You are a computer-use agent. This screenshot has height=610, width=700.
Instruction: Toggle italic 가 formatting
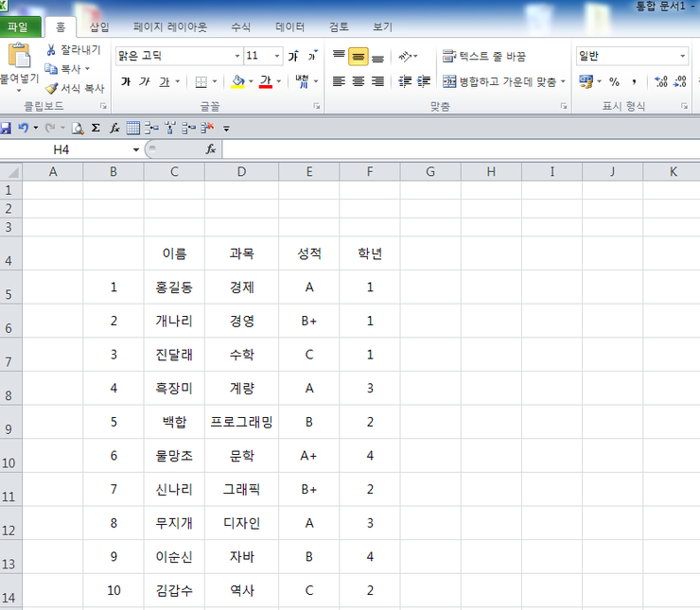pyautogui.click(x=144, y=81)
